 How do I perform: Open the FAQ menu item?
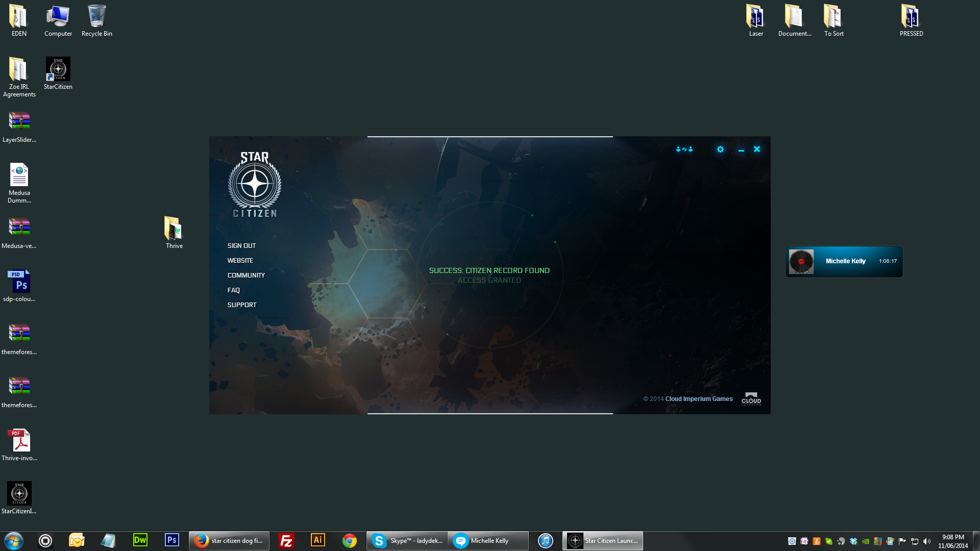tap(233, 290)
